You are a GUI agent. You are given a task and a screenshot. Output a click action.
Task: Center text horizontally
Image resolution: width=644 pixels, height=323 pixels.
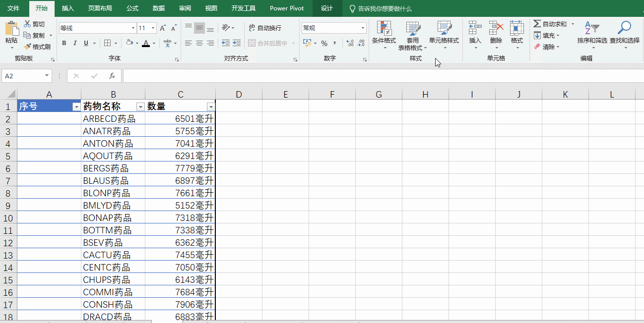click(199, 43)
